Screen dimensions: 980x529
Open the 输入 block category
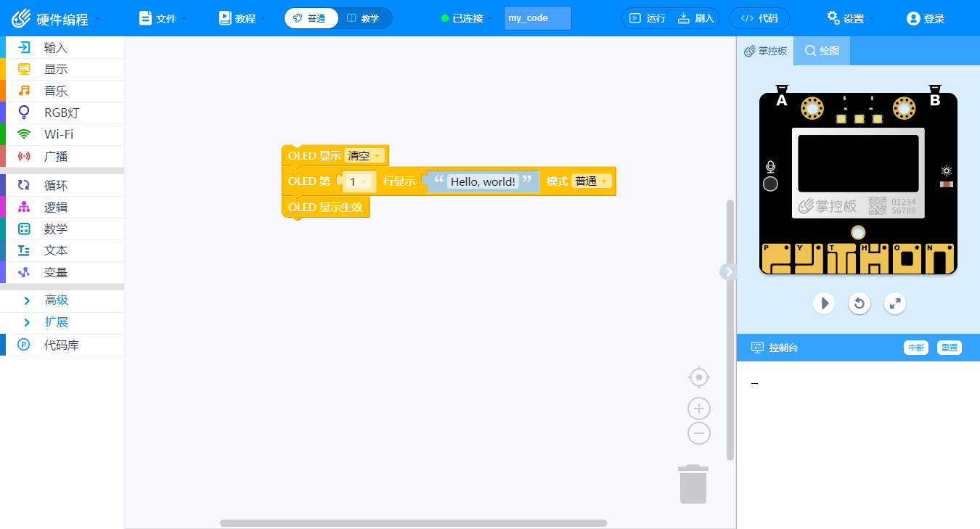coord(62,48)
